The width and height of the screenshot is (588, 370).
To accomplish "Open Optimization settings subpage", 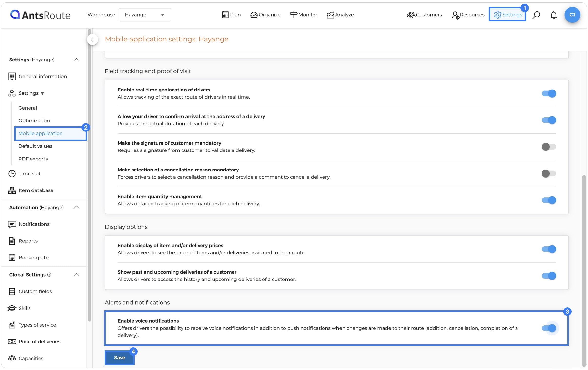I will (x=34, y=120).
